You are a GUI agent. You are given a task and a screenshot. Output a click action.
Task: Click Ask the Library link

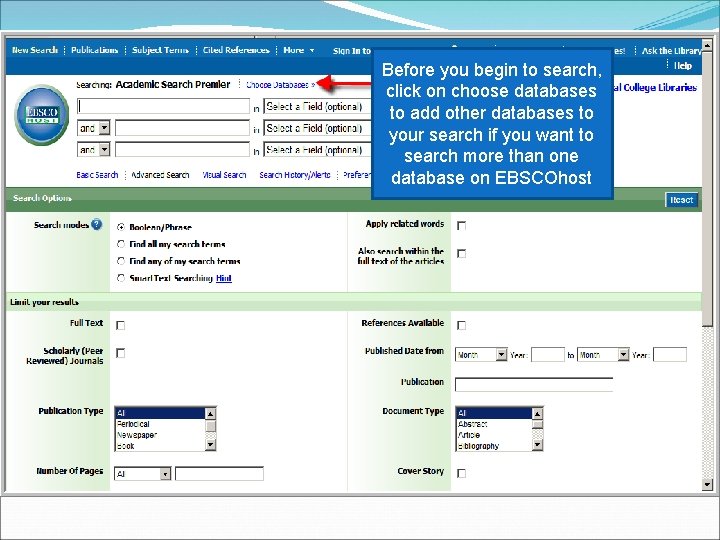(x=671, y=51)
